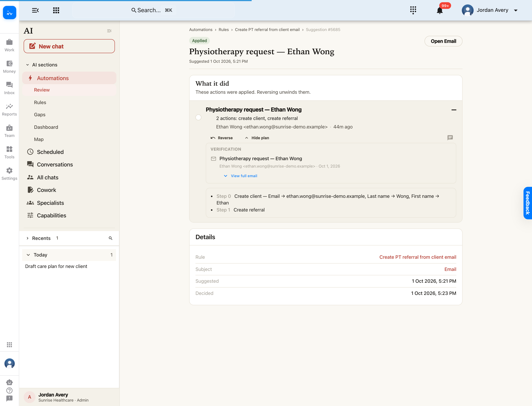This screenshot has height=406, width=532.
Task: Open the nine-dot launcher near the notification bell
Action: [x=413, y=10]
